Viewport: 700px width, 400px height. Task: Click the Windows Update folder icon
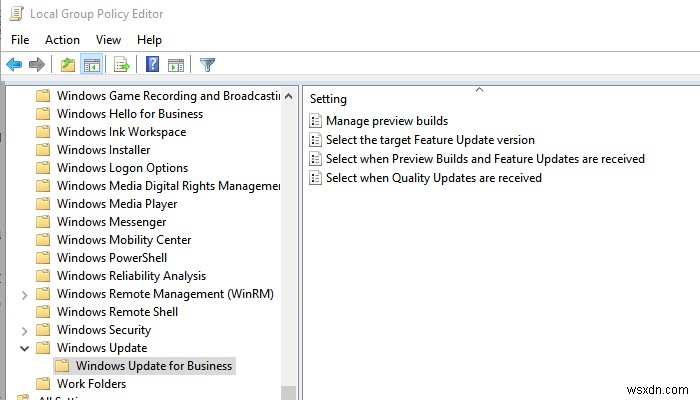[43, 347]
